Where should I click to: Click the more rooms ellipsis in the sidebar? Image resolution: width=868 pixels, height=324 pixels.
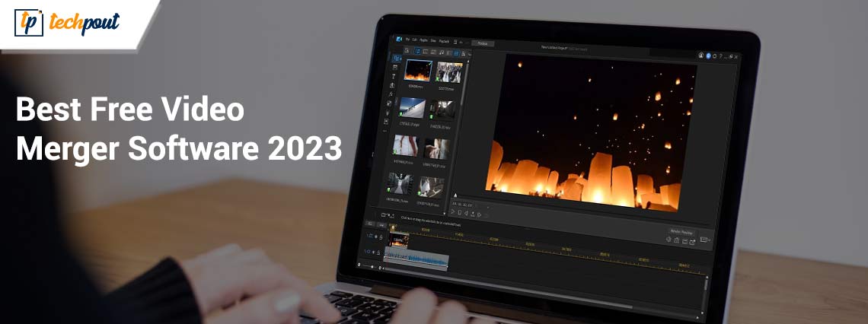pyautogui.click(x=385, y=131)
